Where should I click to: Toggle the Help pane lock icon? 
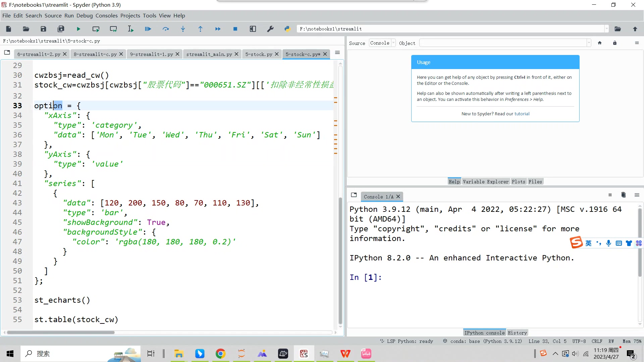(614, 43)
